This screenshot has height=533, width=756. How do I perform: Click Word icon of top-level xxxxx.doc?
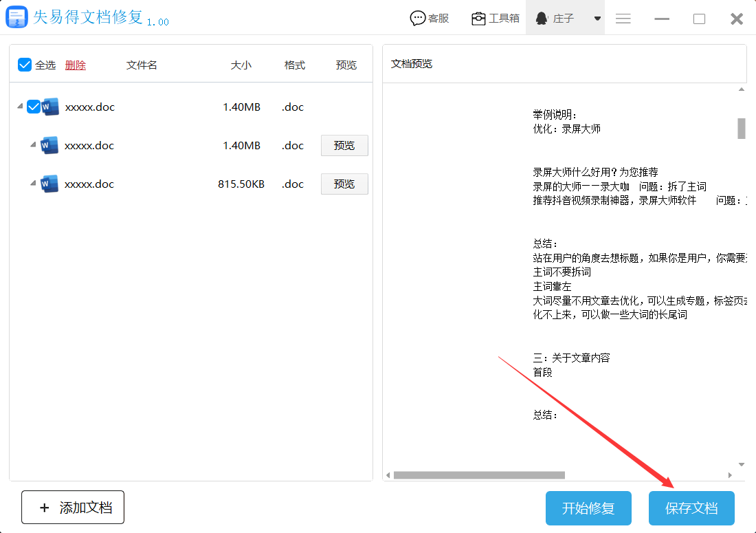51,107
